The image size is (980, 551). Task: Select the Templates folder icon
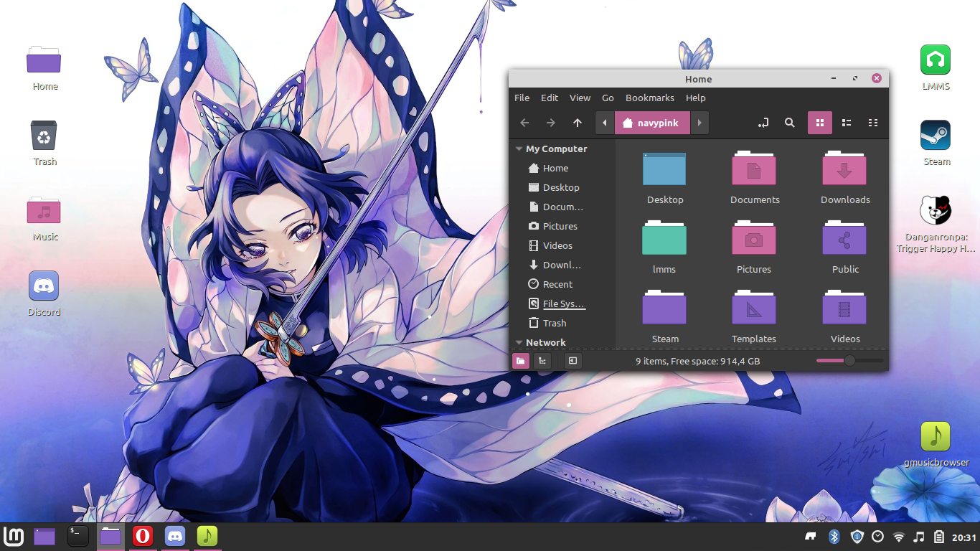click(x=754, y=308)
